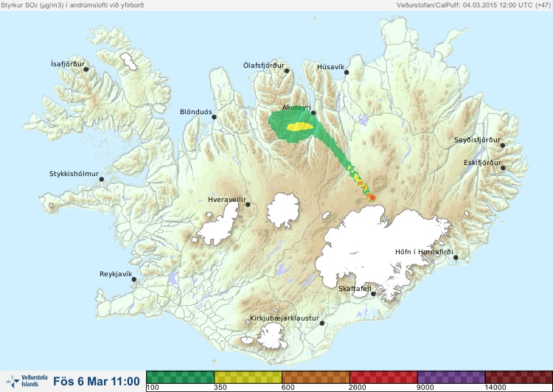Click the orange 600 legend swatch
This screenshot has height=392, width=553.
[316, 377]
